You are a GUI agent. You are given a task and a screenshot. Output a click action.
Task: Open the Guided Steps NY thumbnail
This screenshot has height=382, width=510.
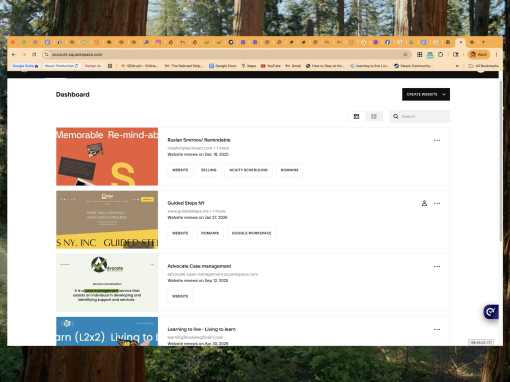[107, 220]
